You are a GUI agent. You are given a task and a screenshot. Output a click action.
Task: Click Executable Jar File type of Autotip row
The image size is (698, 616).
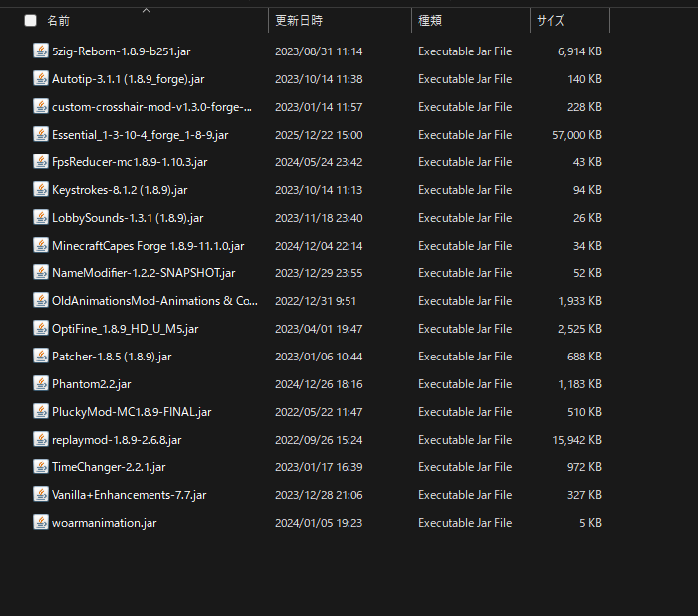click(464, 79)
